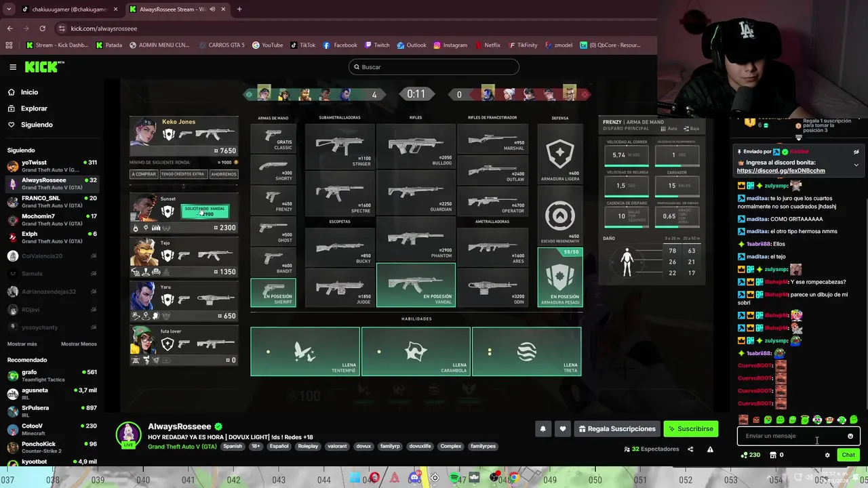Open Stream - Kick Dashboard bookmark

pyautogui.click(x=58, y=45)
